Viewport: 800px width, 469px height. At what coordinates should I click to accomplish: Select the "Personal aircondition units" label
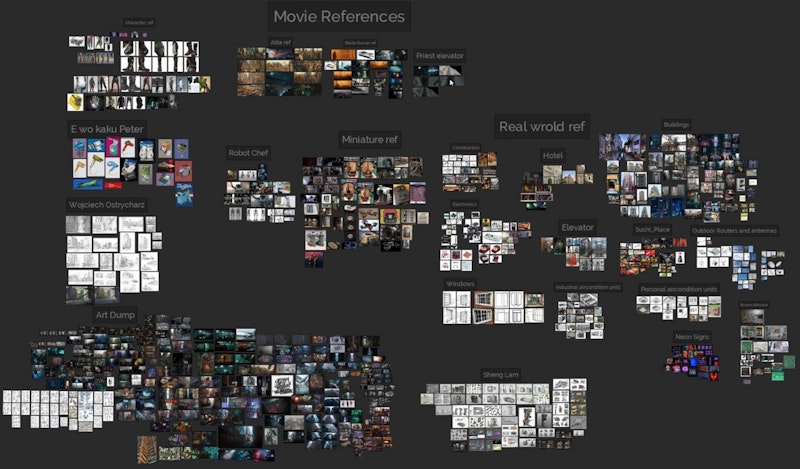point(679,289)
